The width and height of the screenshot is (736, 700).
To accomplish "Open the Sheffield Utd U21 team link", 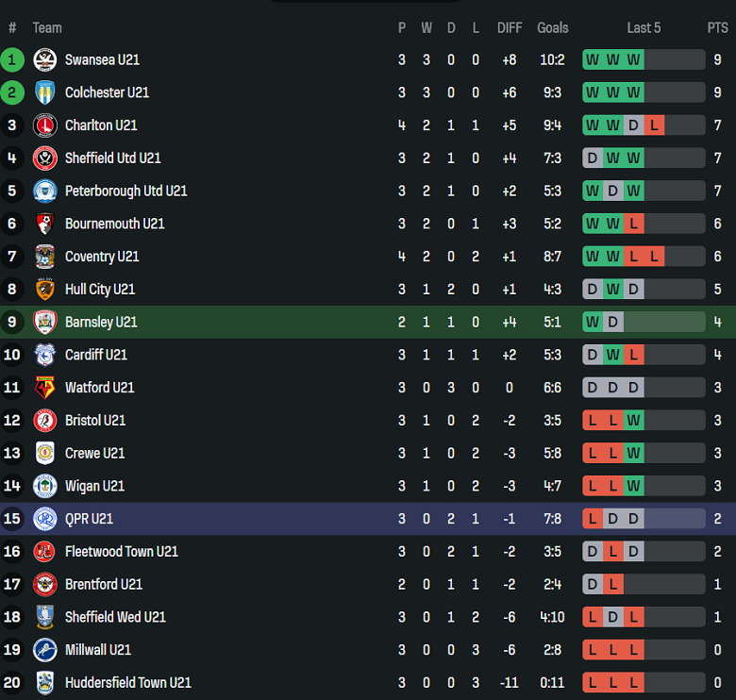I will [112, 158].
